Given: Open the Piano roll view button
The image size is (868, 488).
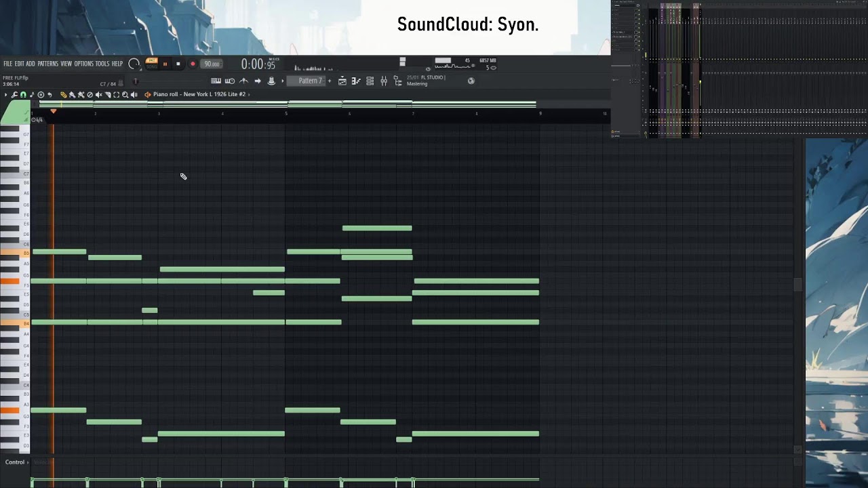Looking at the screenshot, I should coord(356,81).
